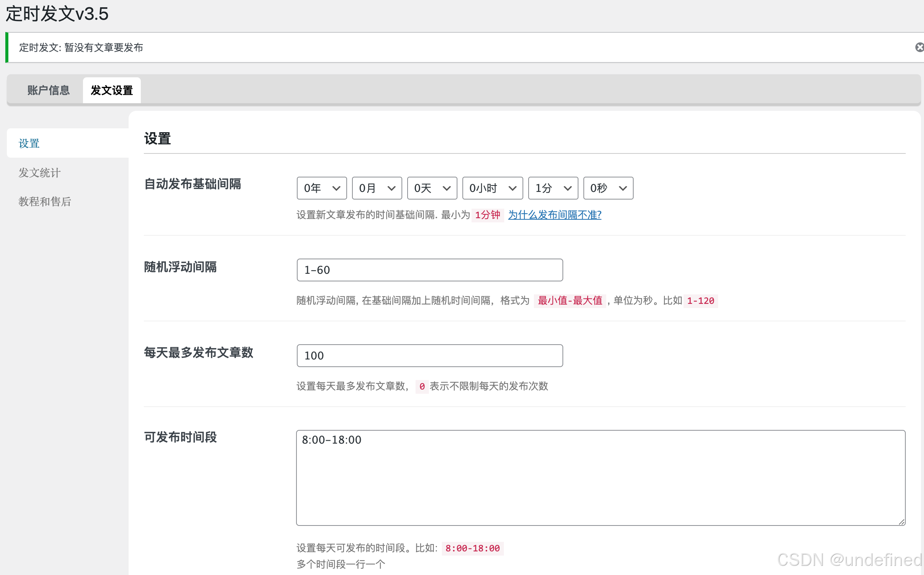Go to 教程和售后 sidebar item
Screen dimensions: 924x575
(x=45, y=201)
